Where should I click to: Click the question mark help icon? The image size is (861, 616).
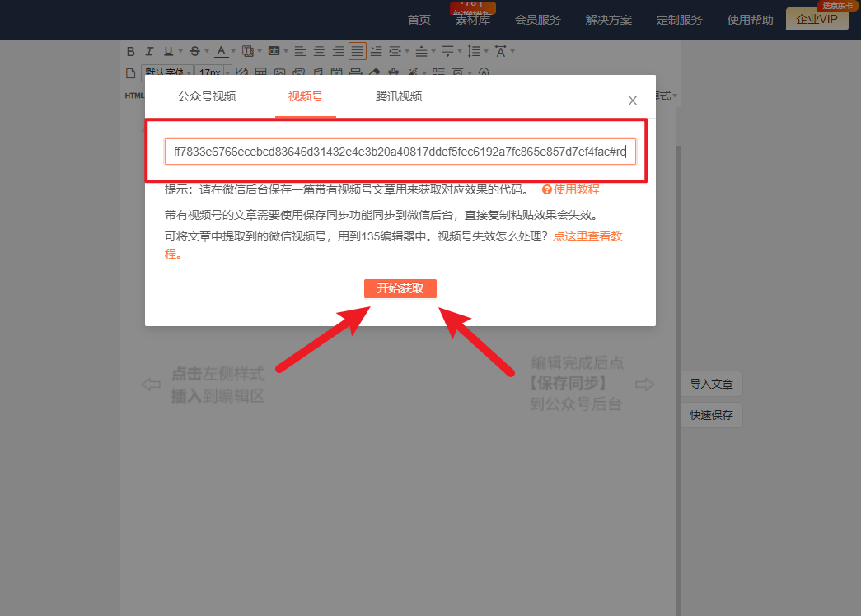click(547, 189)
